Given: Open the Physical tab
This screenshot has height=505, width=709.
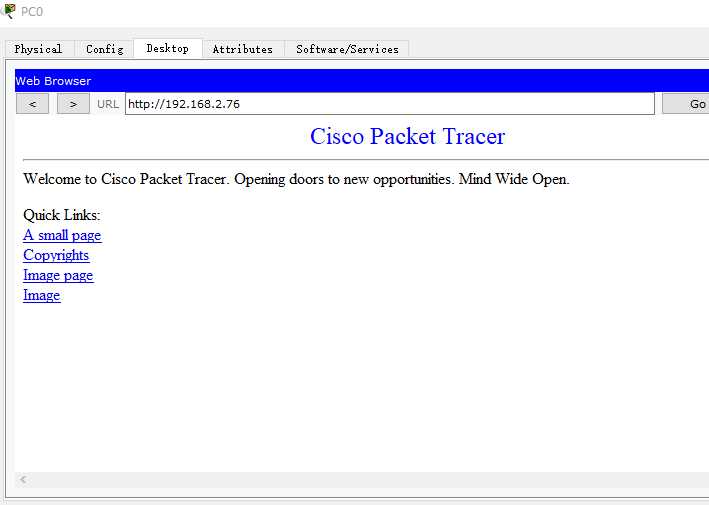Looking at the screenshot, I should click(x=38, y=49).
